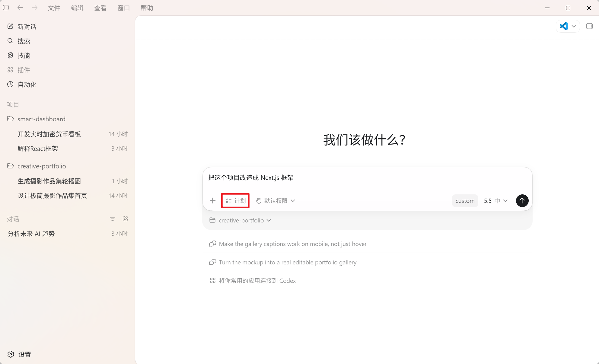Maximize the application window
Screen dimensions: 599x364
point(568,8)
